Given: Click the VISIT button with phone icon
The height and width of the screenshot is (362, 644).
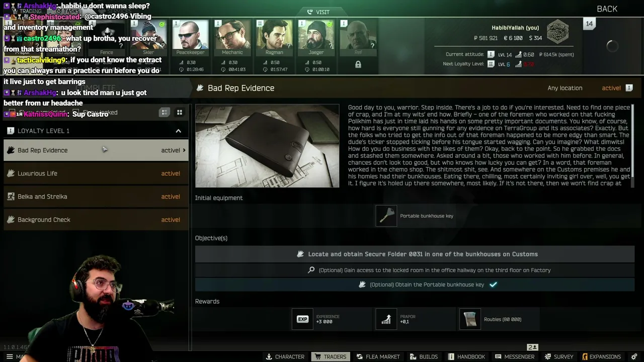Looking at the screenshot, I should pos(317,12).
